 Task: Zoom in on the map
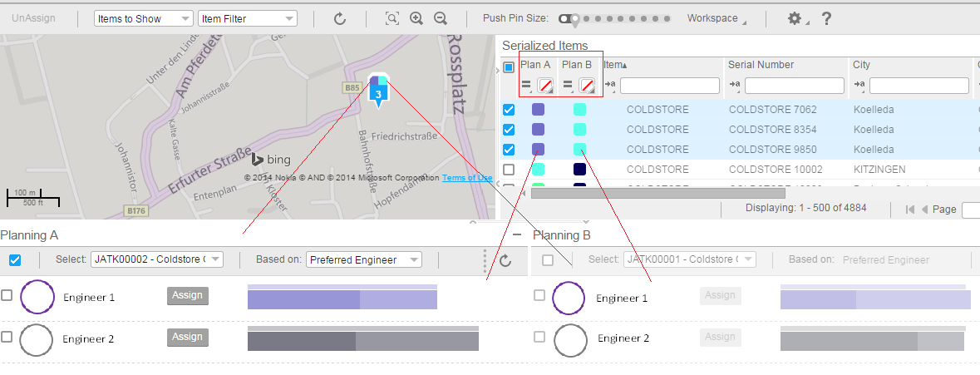(x=416, y=18)
